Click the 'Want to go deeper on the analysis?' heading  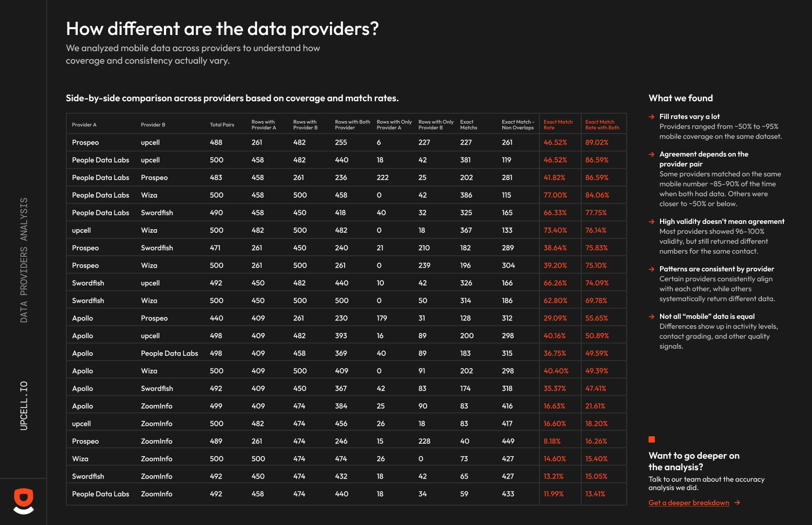(x=694, y=461)
